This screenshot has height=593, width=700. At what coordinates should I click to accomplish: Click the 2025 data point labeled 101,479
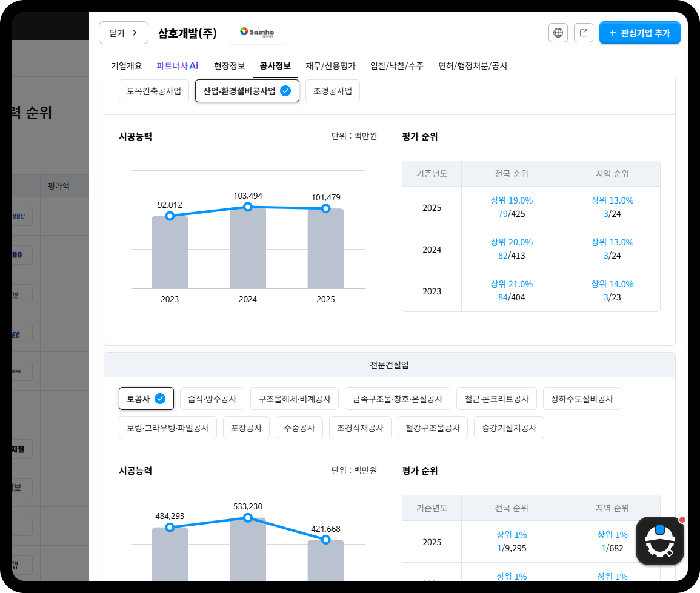(326, 208)
